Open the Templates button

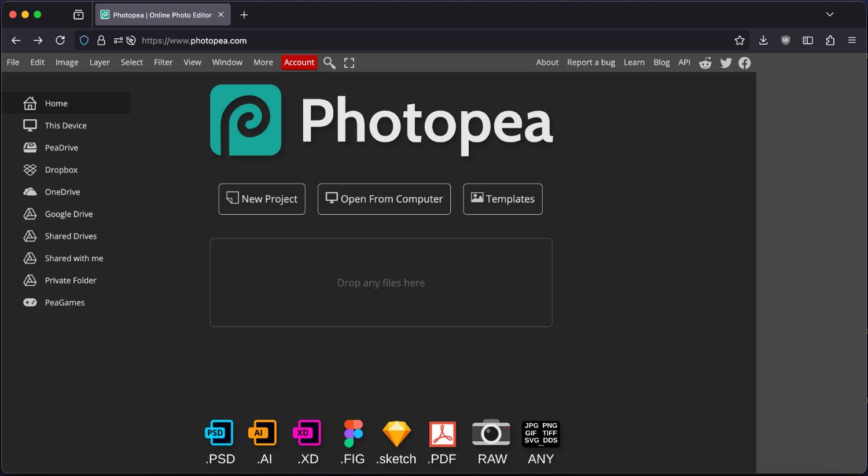tap(503, 199)
